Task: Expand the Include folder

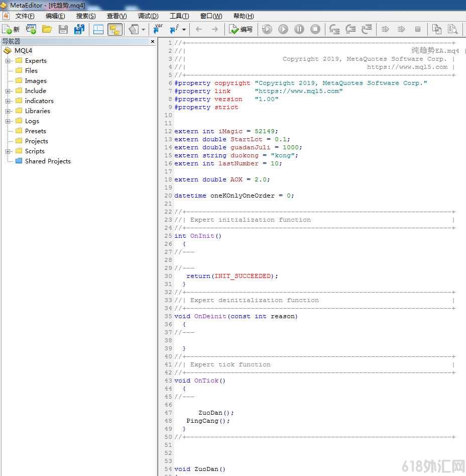Action: click(8, 91)
